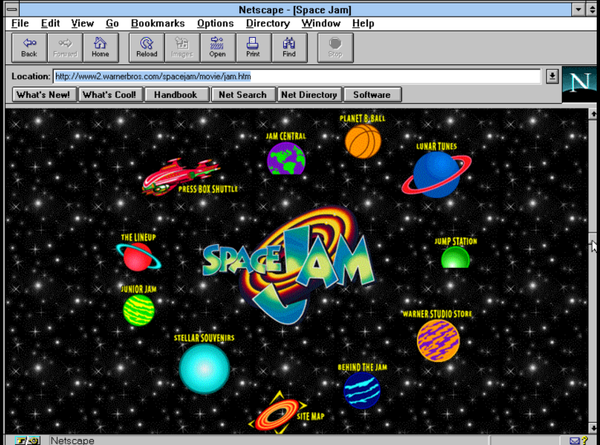Open the Behind the Jam blue planet
The height and width of the screenshot is (445, 600).
(x=362, y=390)
